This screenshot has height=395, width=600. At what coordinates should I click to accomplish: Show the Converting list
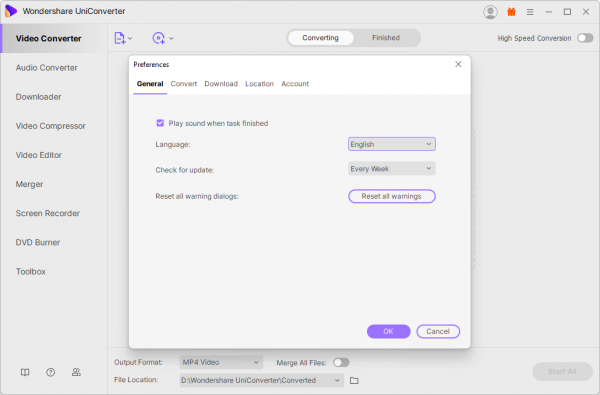tap(320, 38)
